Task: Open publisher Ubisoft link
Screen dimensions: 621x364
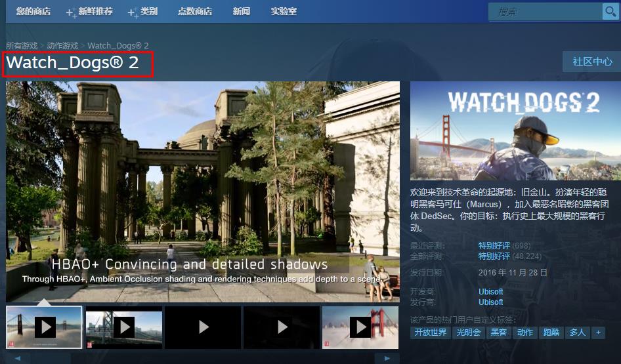Action: [491, 302]
